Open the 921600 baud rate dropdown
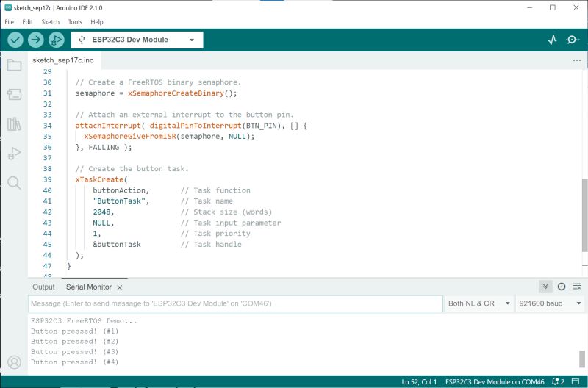 550,303
